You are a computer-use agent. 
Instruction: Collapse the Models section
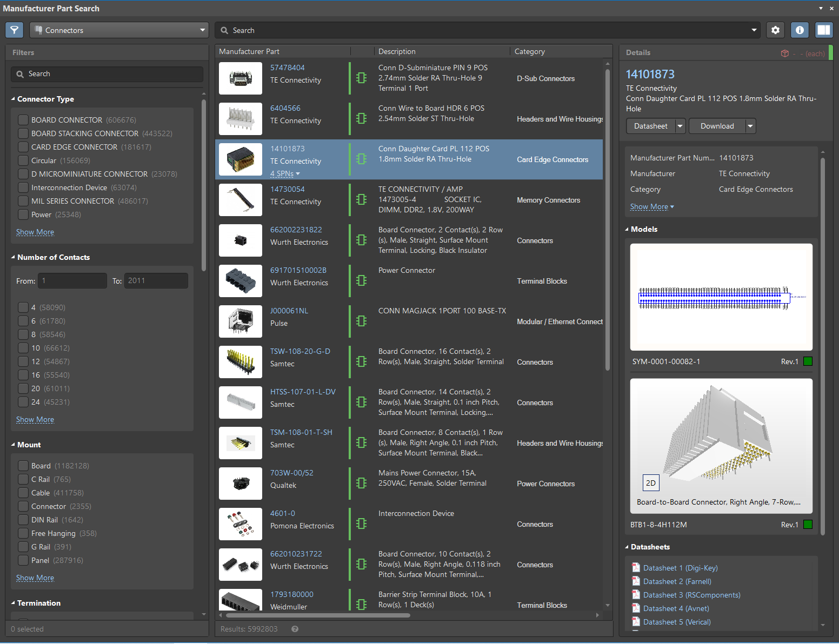(627, 229)
